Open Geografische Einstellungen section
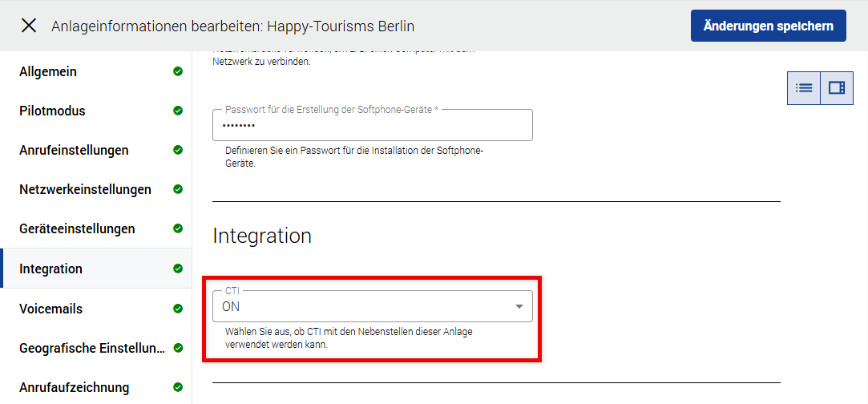The image size is (868, 404). (91, 348)
